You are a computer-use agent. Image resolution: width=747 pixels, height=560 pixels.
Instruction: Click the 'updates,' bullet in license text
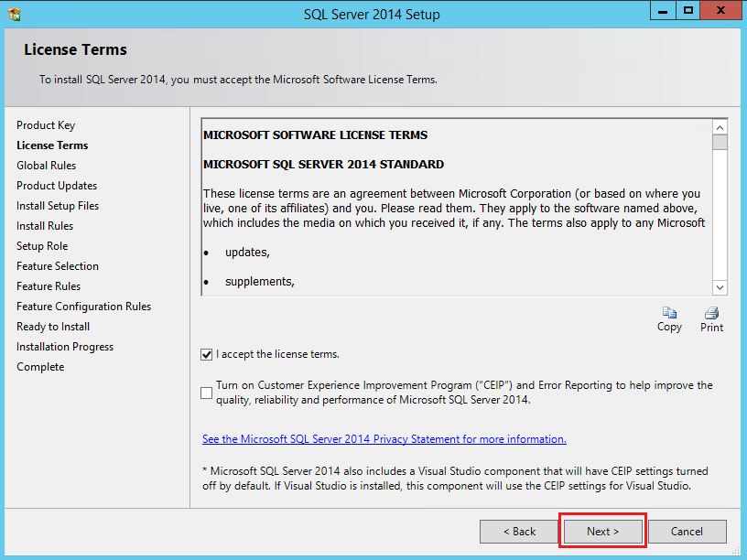pyautogui.click(x=247, y=253)
